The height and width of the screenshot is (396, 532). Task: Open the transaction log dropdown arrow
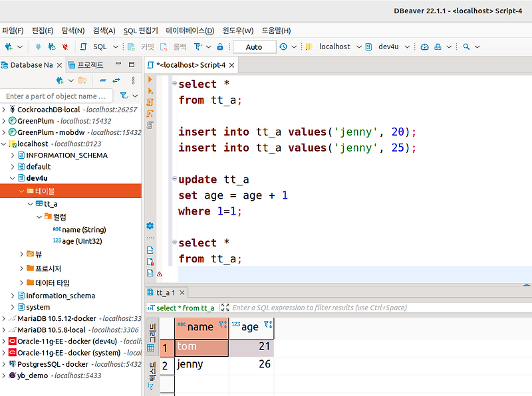(x=294, y=47)
